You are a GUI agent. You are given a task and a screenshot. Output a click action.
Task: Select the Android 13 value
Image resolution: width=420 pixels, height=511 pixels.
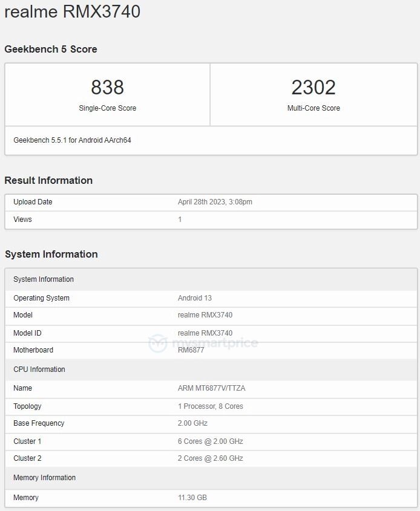pyautogui.click(x=195, y=298)
